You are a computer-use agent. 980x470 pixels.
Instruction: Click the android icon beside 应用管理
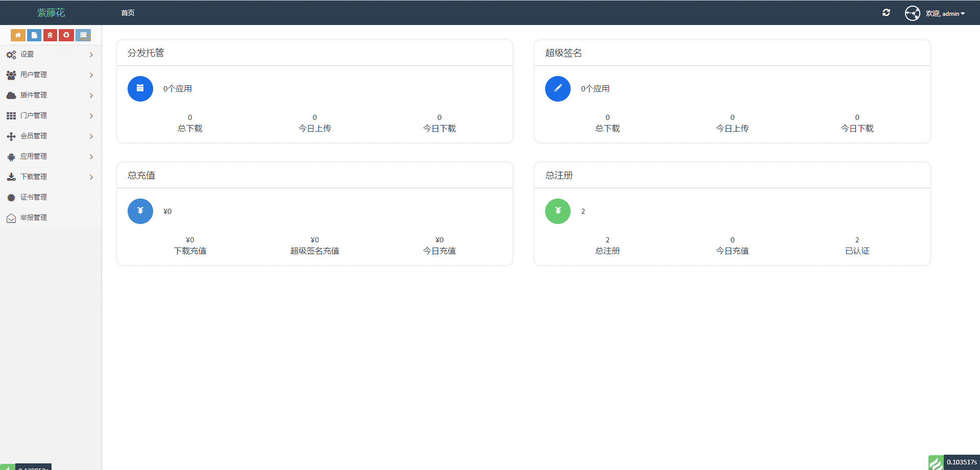click(11, 157)
